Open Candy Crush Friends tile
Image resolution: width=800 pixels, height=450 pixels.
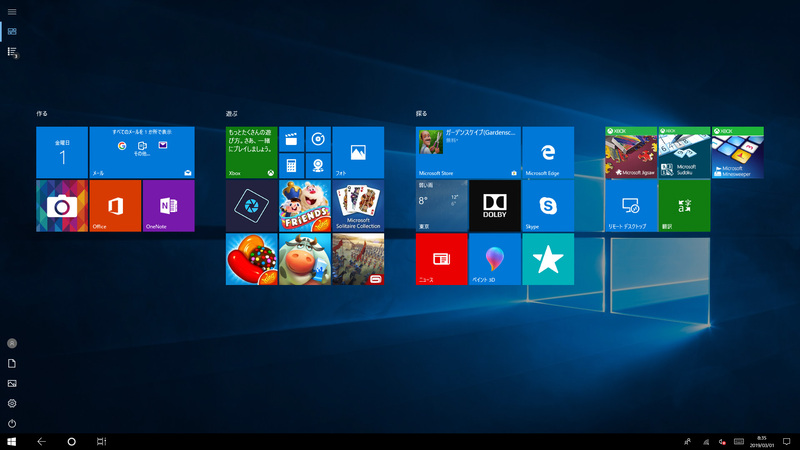click(305, 206)
